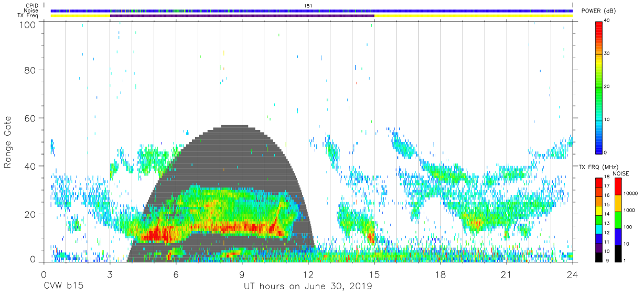
Task: Select the 10 label on the TX FRQ scale
Action: coord(607,251)
